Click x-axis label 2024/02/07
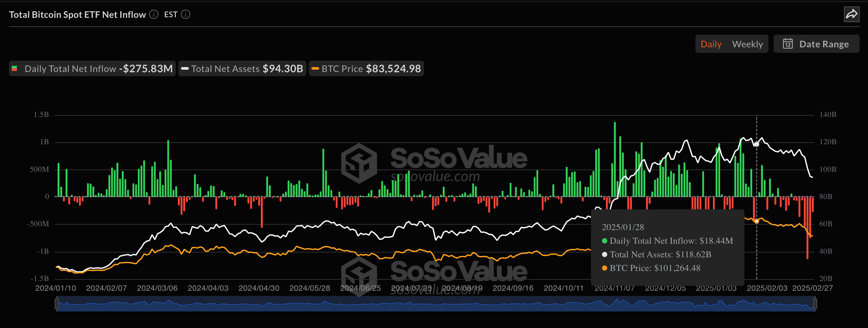 pos(106,288)
